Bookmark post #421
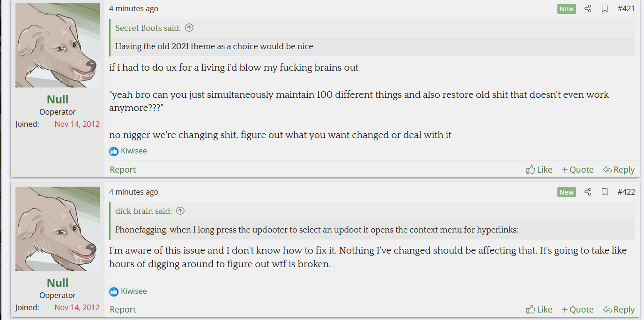 click(x=605, y=8)
